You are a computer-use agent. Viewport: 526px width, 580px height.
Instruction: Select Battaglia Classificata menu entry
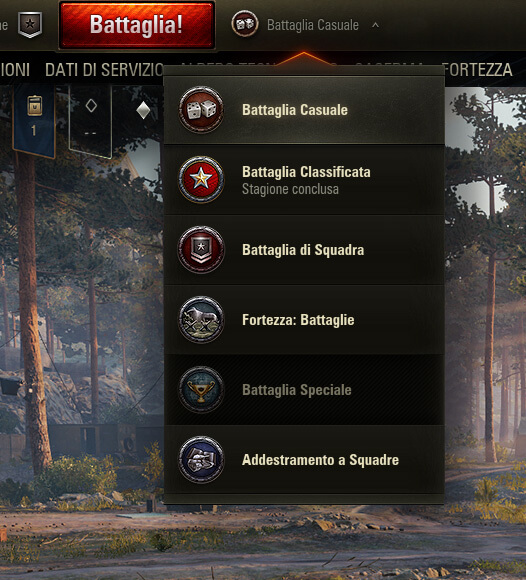(304, 180)
